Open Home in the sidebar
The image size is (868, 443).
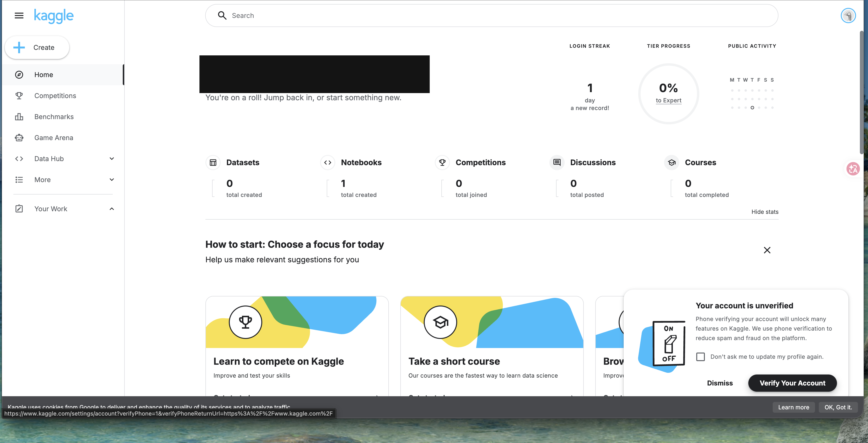click(x=63, y=75)
